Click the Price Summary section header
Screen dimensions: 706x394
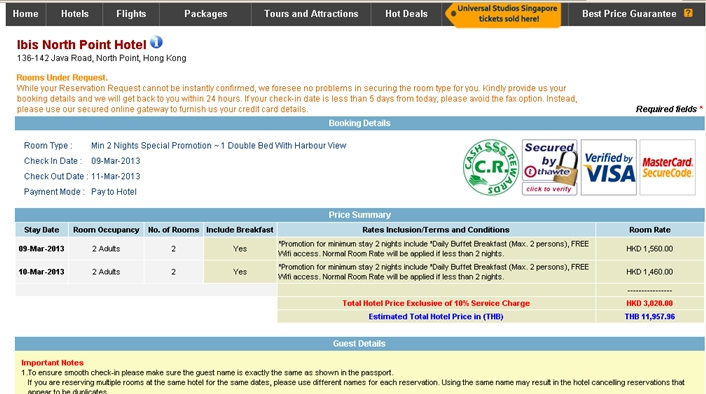[359, 215]
